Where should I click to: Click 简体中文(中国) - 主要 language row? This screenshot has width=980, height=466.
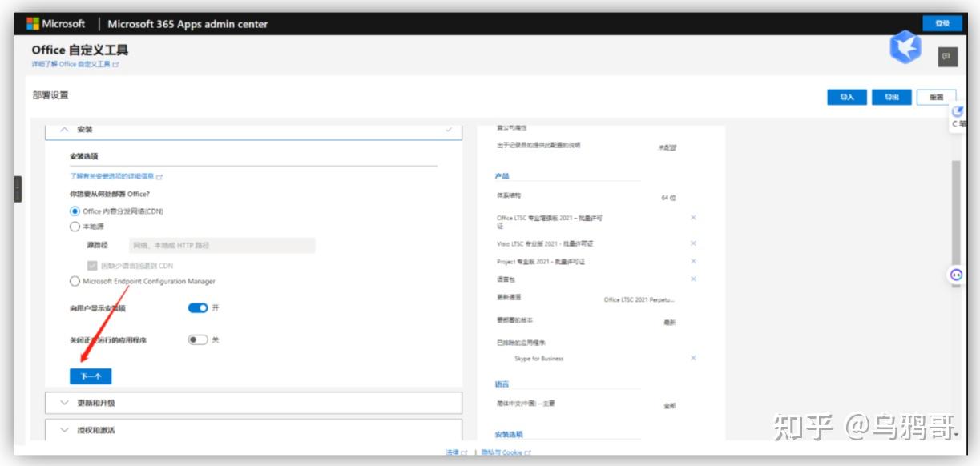[526, 404]
